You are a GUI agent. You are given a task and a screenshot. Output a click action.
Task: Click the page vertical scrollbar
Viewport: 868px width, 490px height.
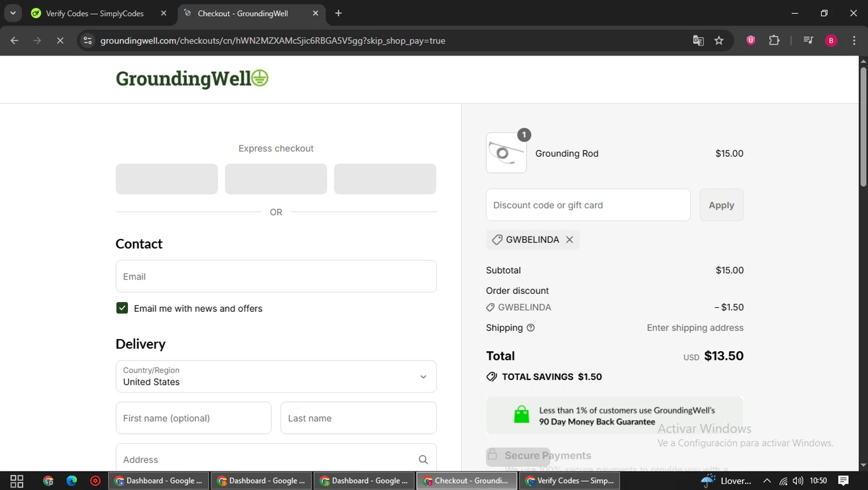(x=863, y=127)
